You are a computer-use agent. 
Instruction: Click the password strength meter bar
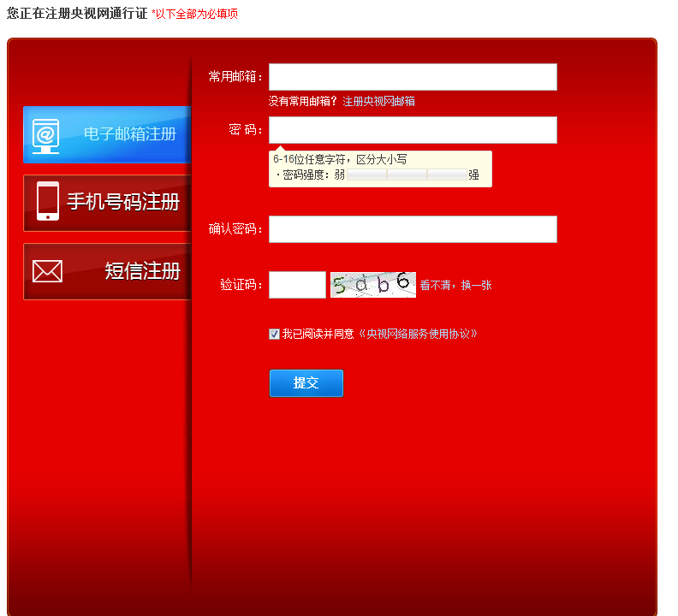tap(407, 175)
